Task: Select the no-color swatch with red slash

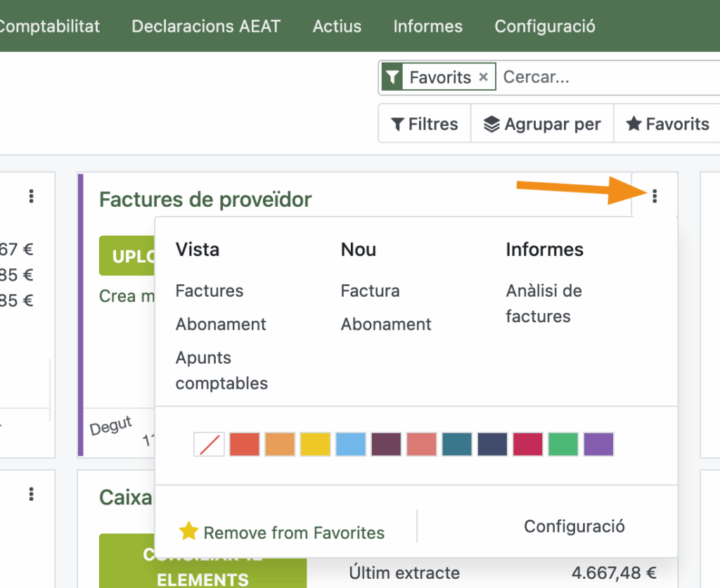Action: [210, 445]
